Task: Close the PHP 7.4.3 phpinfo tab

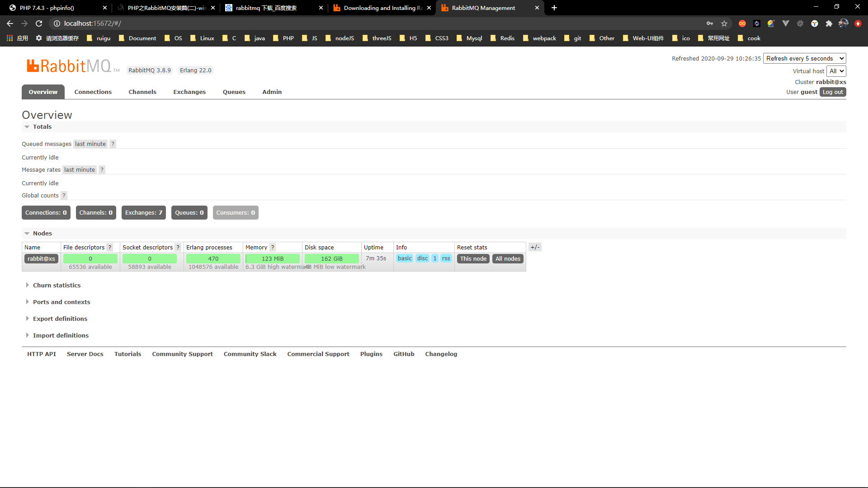Action: [x=105, y=8]
